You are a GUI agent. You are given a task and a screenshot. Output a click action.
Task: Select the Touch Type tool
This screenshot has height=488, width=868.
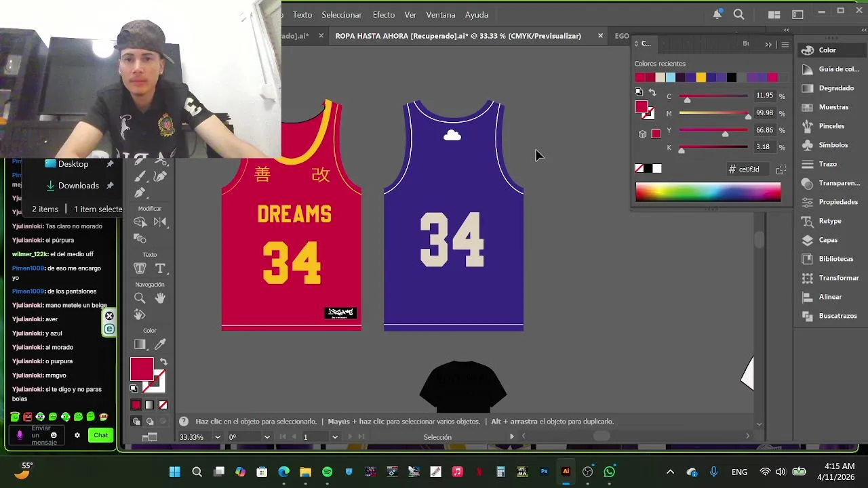140,268
